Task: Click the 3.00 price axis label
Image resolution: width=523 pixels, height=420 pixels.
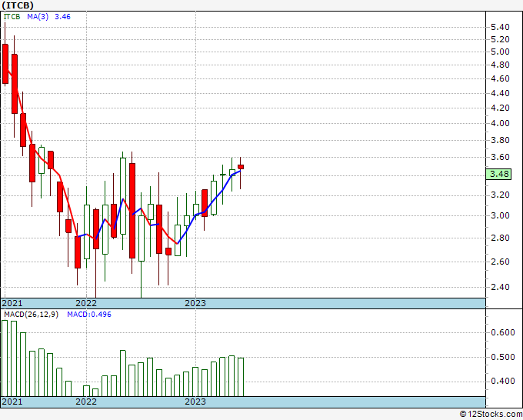Action: (x=500, y=215)
